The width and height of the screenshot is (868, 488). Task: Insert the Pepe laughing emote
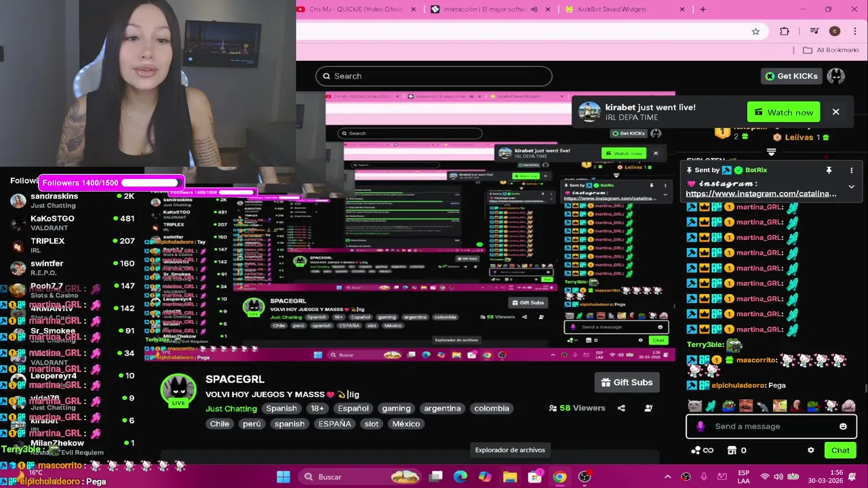(728, 406)
